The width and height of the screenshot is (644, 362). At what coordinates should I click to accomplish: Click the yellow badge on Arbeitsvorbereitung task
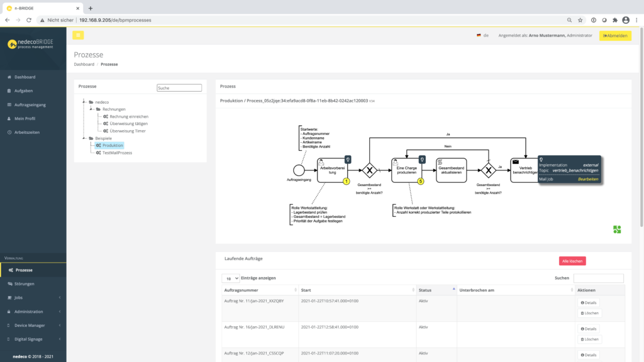346,182
